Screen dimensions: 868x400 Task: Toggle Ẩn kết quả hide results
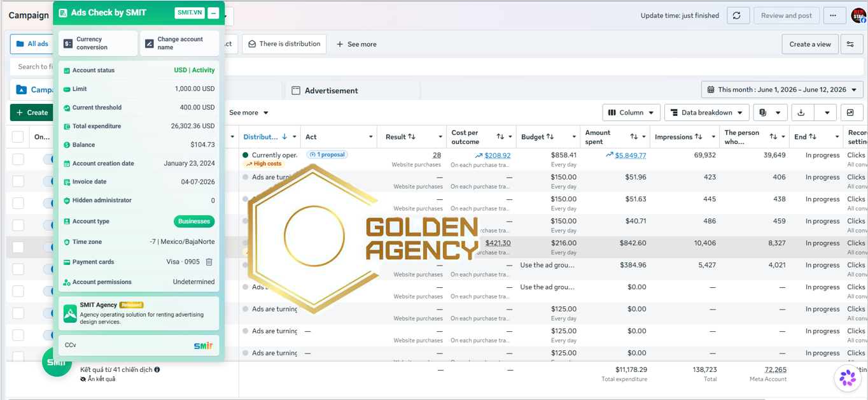[98, 379]
